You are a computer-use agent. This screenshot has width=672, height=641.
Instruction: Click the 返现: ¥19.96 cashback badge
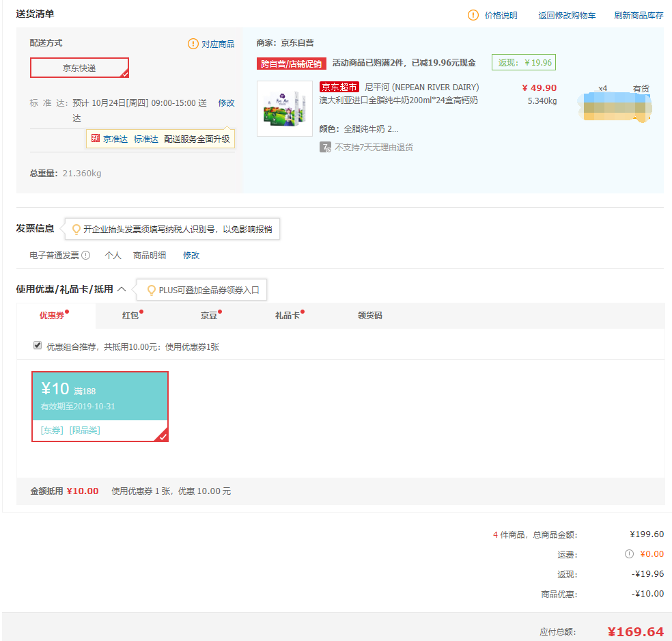tap(524, 62)
